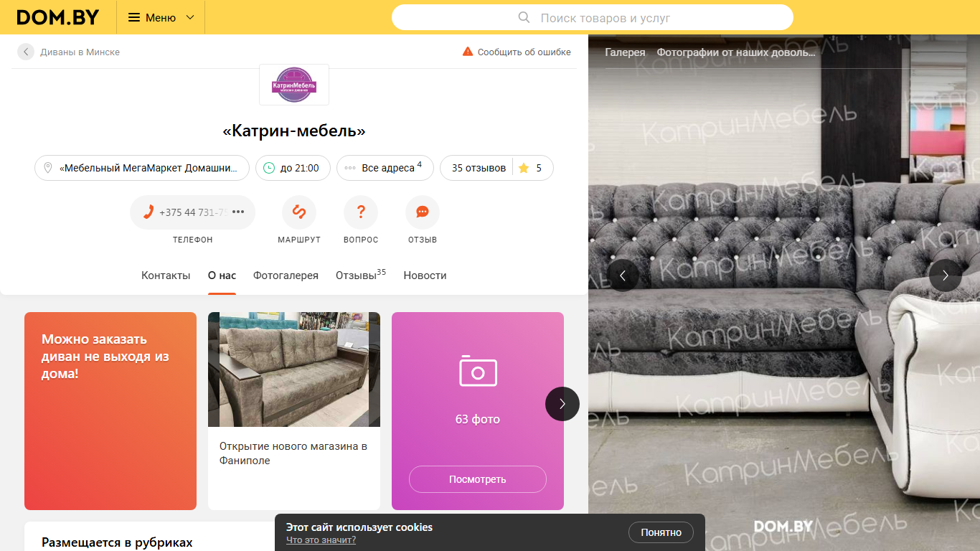The image size is (980, 551).
Task: Open Открытие нового магазина в Фаниполе news
Action: (293, 453)
